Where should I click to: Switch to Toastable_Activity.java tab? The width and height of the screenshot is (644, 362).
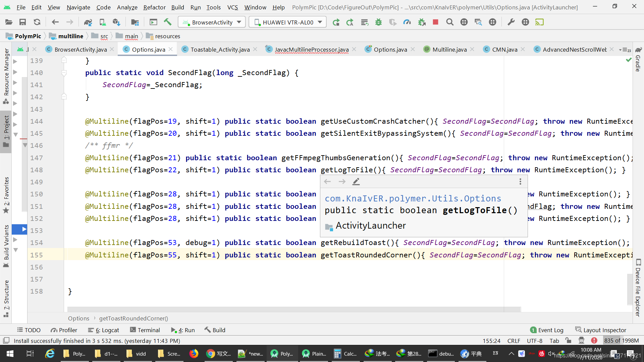(x=220, y=49)
